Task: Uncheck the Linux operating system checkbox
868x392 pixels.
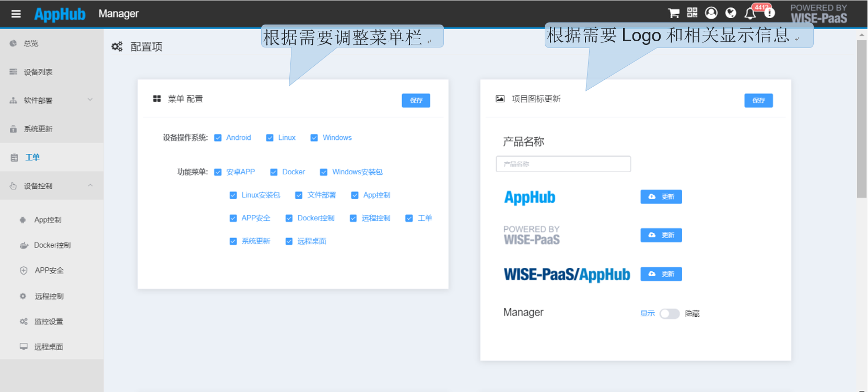Action: pyautogui.click(x=270, y=138)
